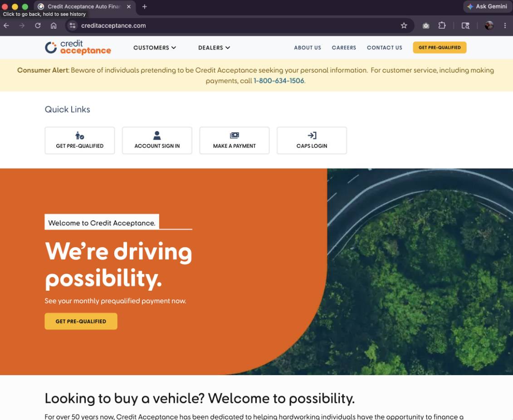Expand the Customers dropdown menu
This screenshot has width=513, height=420.
(x=154, y=48)
